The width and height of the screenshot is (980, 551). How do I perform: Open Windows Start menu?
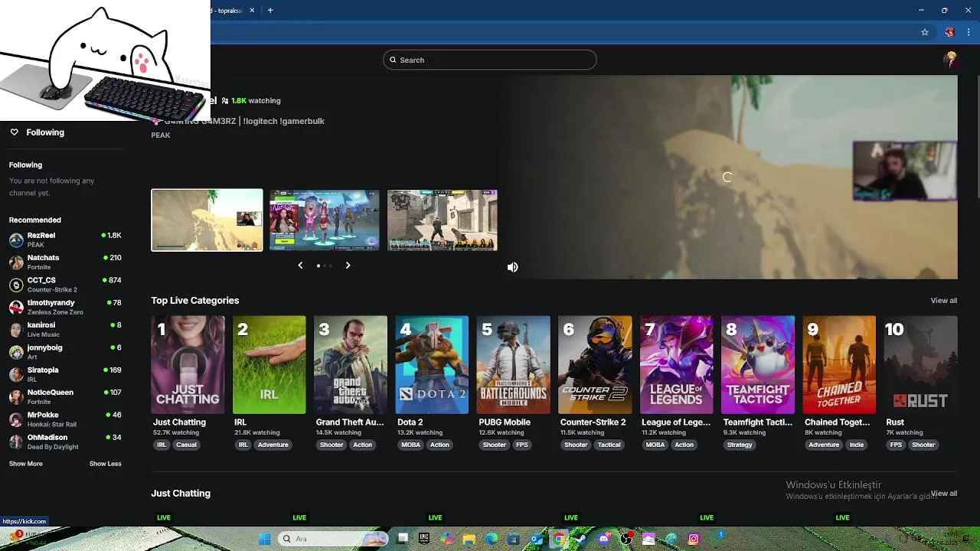(265, 539)
